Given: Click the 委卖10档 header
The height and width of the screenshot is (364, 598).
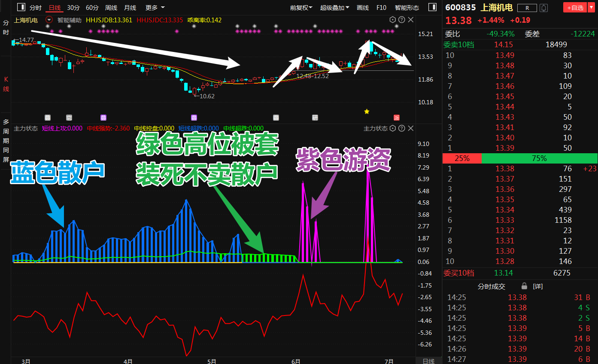Looking at the screenshot, I should click(x=459, y=45).
